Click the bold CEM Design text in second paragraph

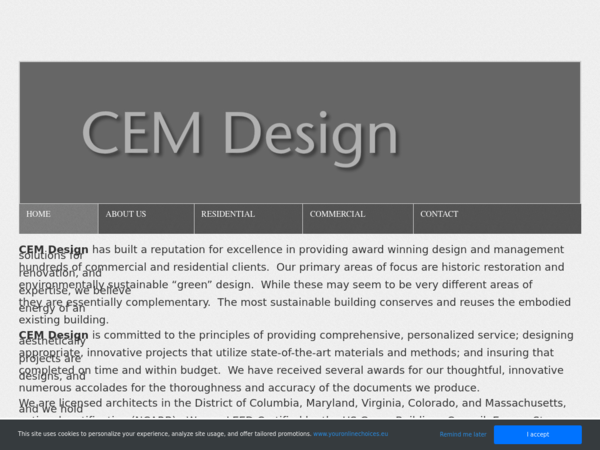54,335
